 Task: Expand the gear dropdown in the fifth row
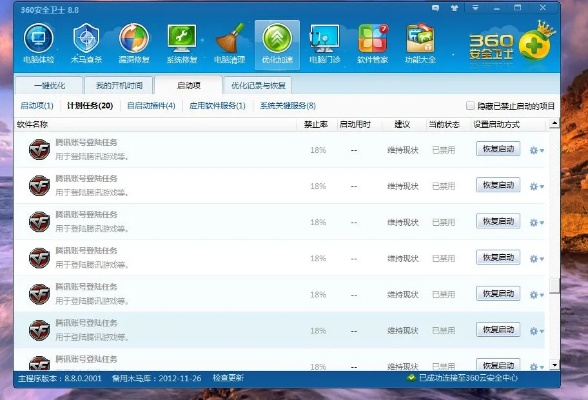tap(537, 295)
